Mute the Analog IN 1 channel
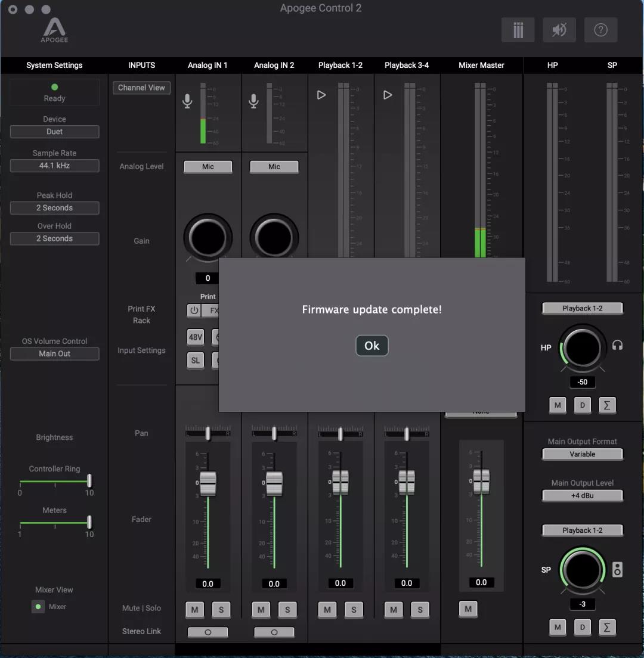This screenshot has height=658, width=644. (x=195, y=610)
